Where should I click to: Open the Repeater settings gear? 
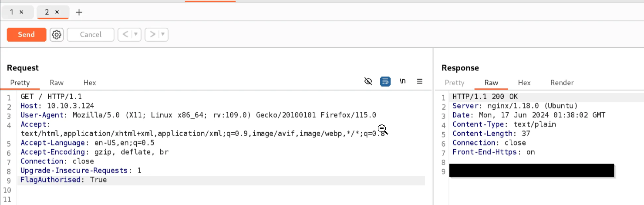pos(57,34)
